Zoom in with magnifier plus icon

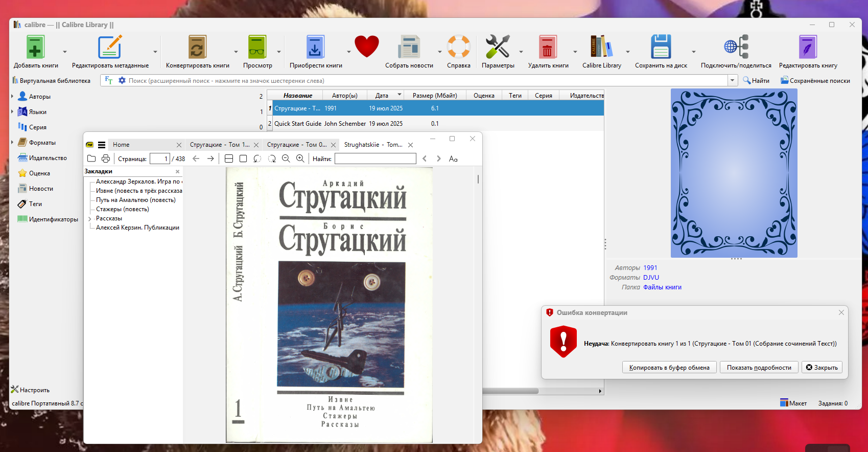pos(300,159)
